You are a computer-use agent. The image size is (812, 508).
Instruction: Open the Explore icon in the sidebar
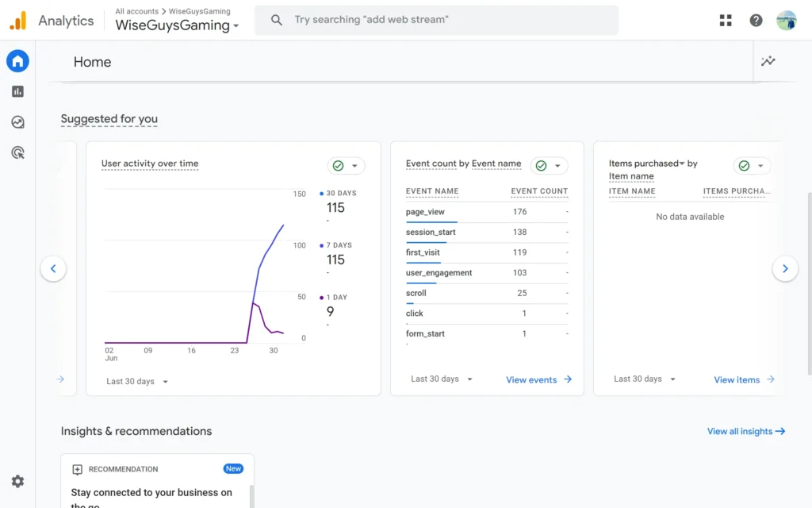click(x=17, y=122)
